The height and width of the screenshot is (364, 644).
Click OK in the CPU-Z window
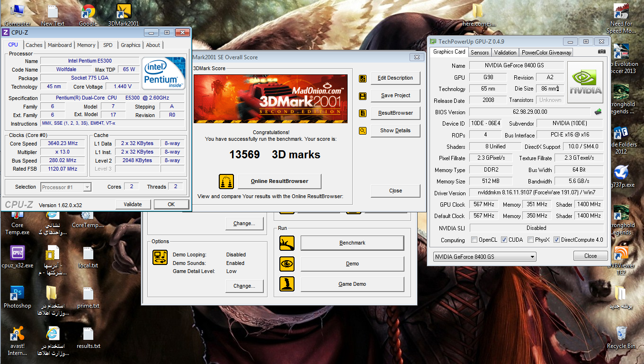pyautogui.click(x=171, y=204)
